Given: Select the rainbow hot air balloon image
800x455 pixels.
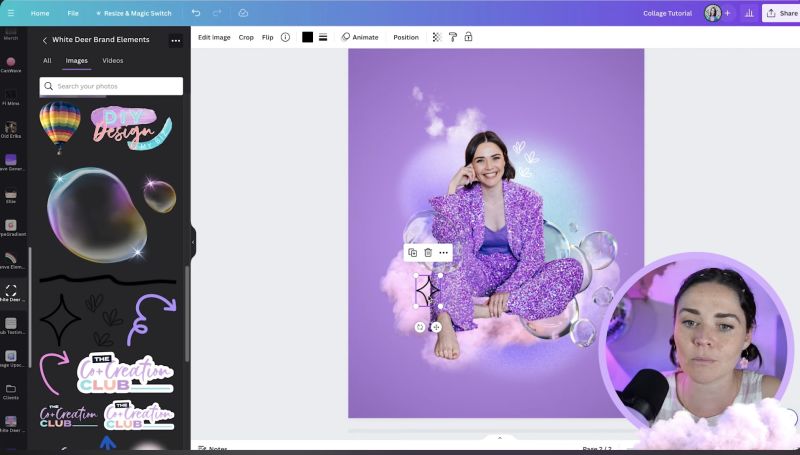Looking at the screenshot, I should [60, 127].
